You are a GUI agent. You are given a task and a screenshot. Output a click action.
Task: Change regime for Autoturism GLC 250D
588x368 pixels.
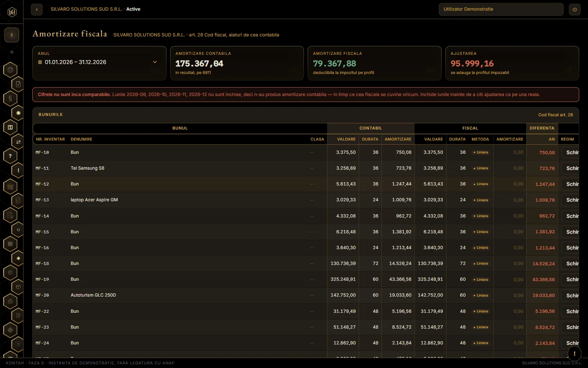[571, 296]
